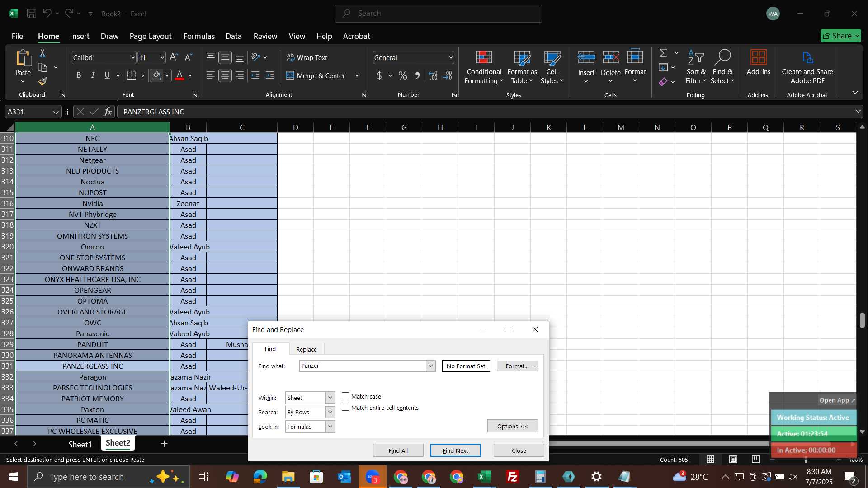Open the File menu
The width and height of the screenshot is (868, 488).
pos(17,36)
